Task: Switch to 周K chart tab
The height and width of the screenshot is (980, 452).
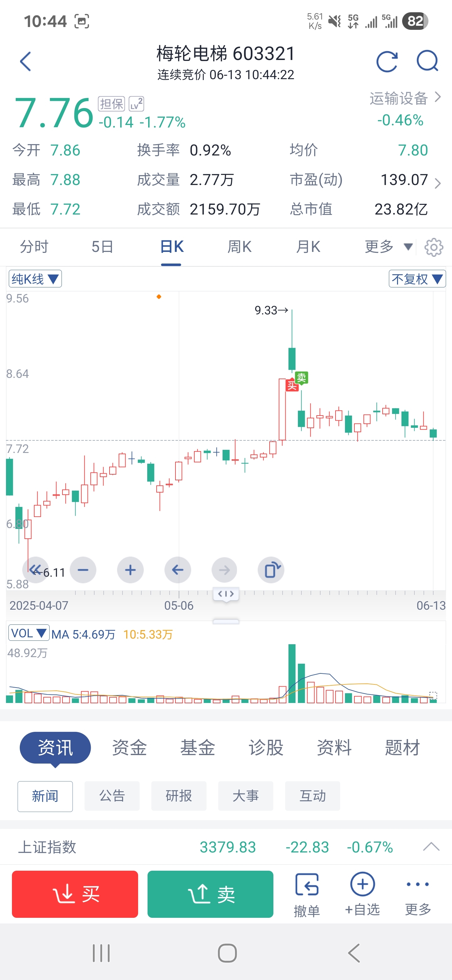Action: pos(239,247)
